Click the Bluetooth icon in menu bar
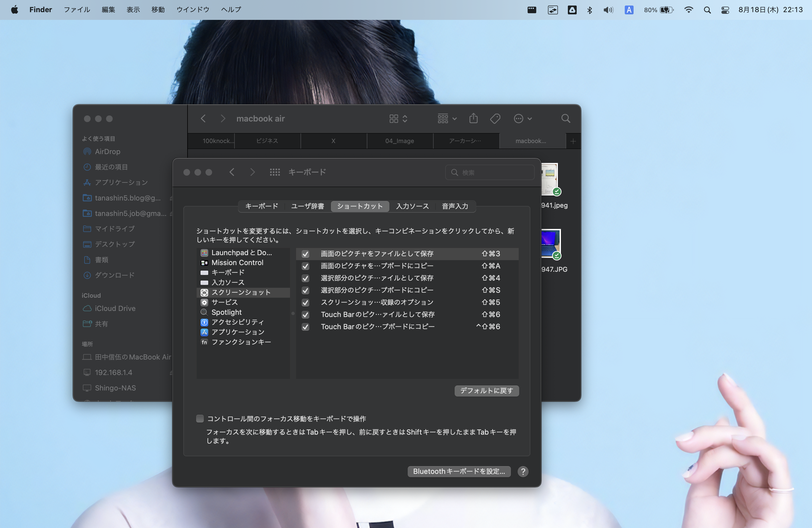Screen dimensions: 812x528 coord(590,10)
